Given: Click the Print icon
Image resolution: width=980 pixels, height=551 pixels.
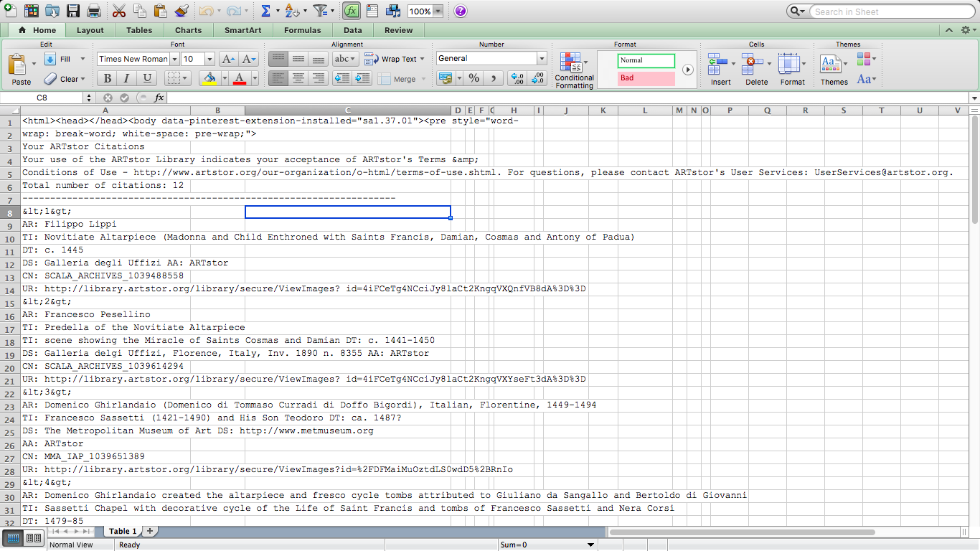Looking at the screenshot, I should click(x=94, y=11).
